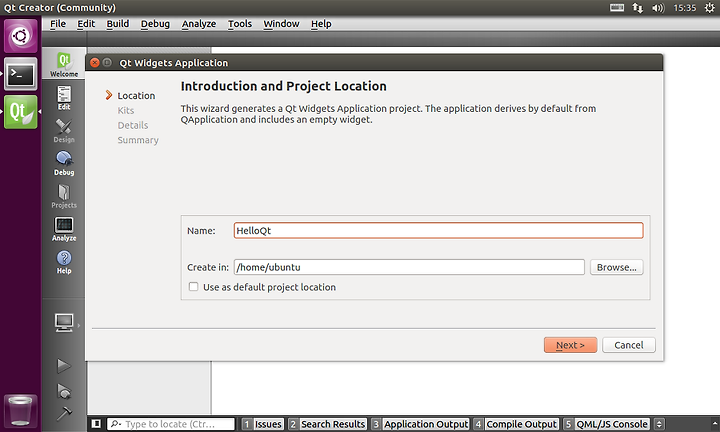Open system gear menu in top panel

click(x=709, y=7)
